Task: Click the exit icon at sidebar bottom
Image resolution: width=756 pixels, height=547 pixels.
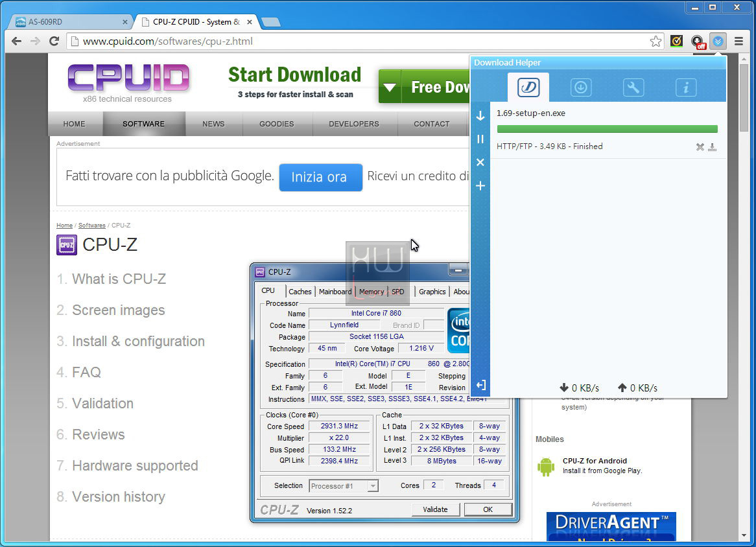Action: [x=480, y=385]
